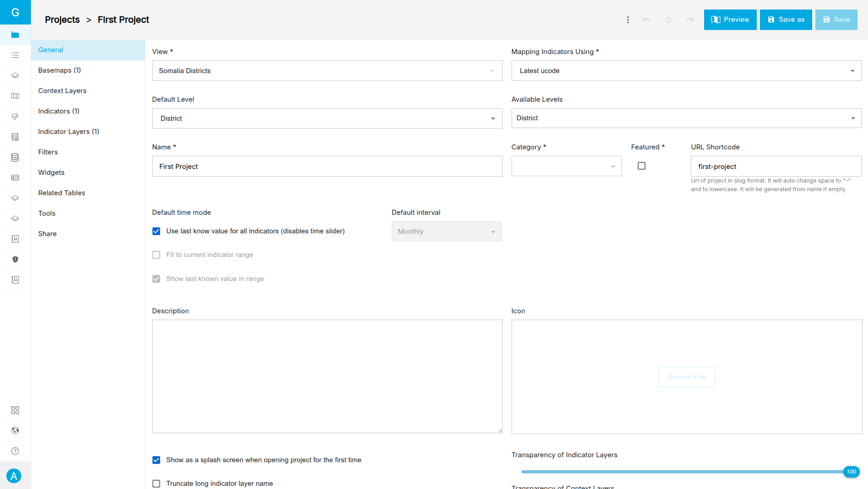The height and width of the screenshot is (489, 868).
Task: Select the shield icon in the sidebar
Action: [15, 259]
